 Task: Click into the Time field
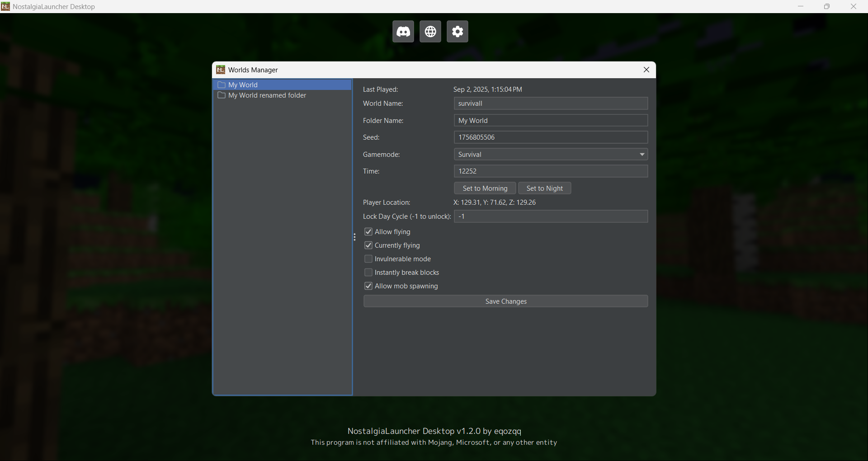pyautogui.click(x=551, y=171)
